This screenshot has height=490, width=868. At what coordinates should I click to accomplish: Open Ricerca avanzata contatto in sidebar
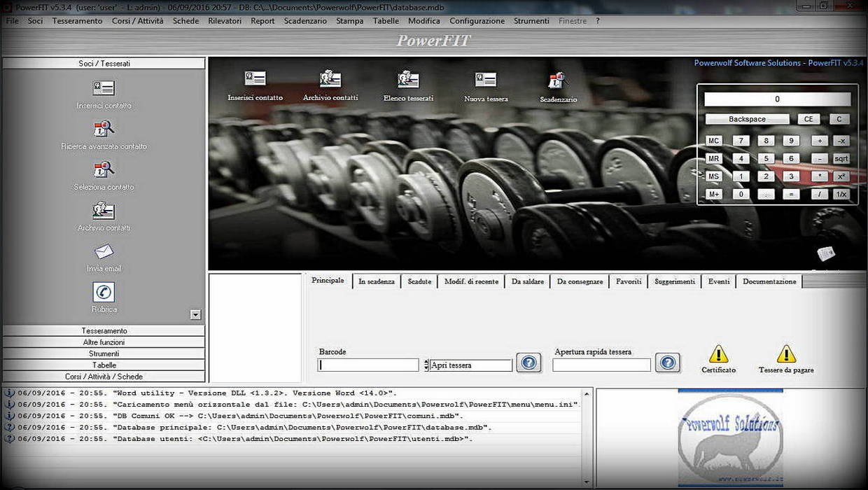click(x=104, y=129)
